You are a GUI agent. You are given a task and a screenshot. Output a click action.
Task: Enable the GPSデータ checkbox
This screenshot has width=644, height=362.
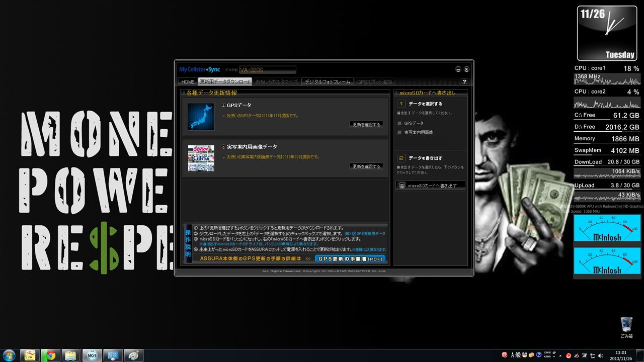coord(399,123)
